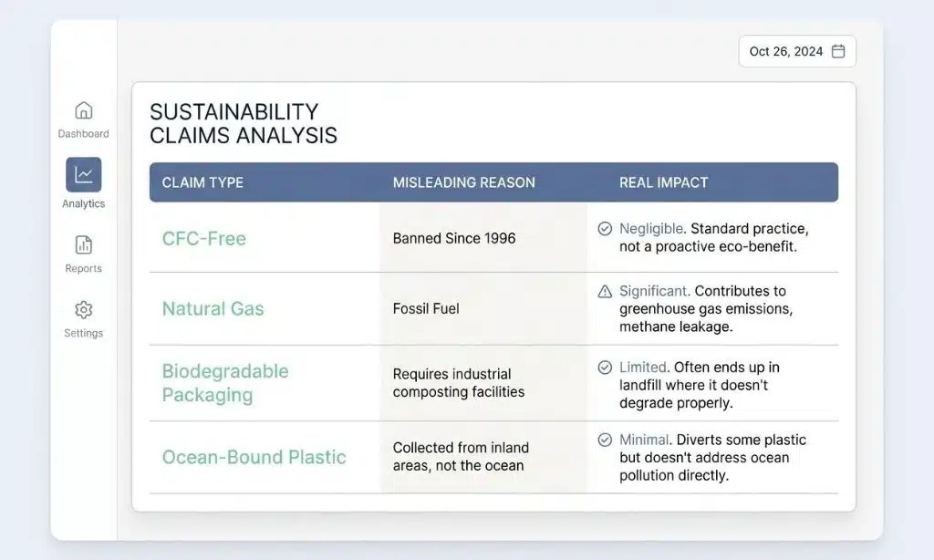
Task: Select the Biodegradable Packaging row
Action: 224,382
